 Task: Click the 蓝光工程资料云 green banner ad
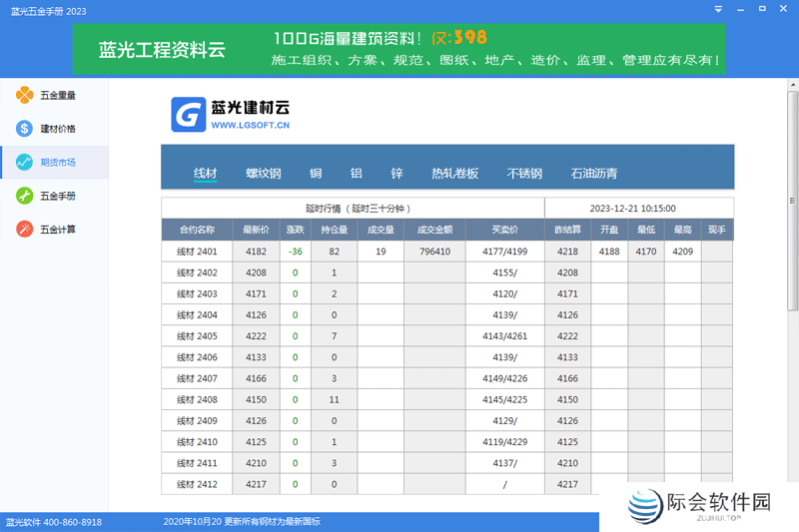point(399,49)
